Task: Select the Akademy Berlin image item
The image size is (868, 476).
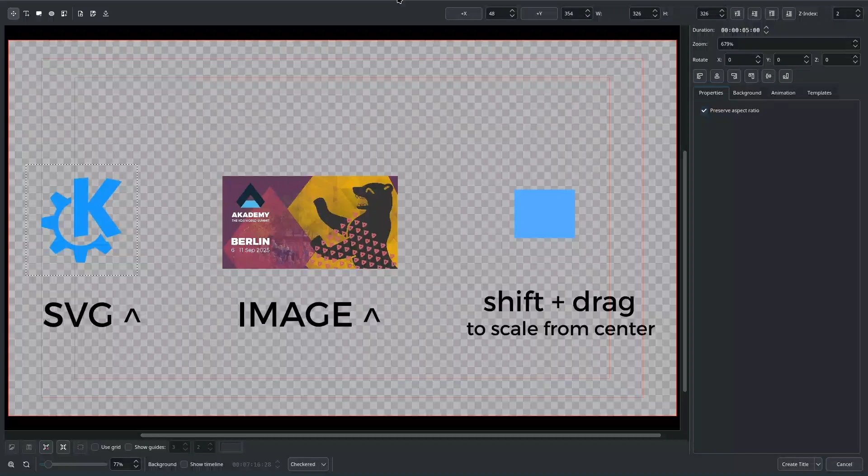Action: pos(310,222)
